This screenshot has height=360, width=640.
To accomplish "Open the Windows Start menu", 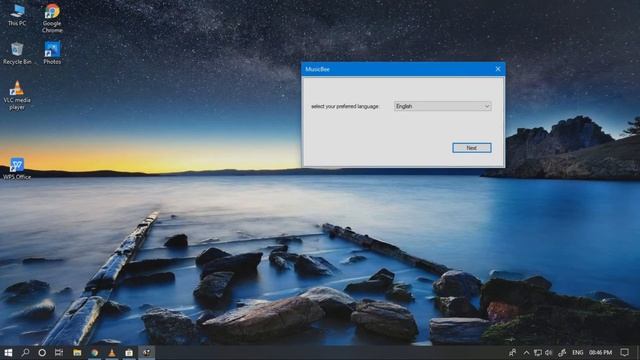I will point(8,352).
